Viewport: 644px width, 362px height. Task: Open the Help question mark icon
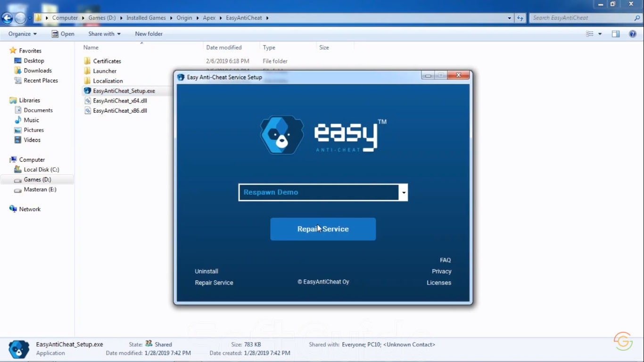pyautogui.click(x=633, y=34)
